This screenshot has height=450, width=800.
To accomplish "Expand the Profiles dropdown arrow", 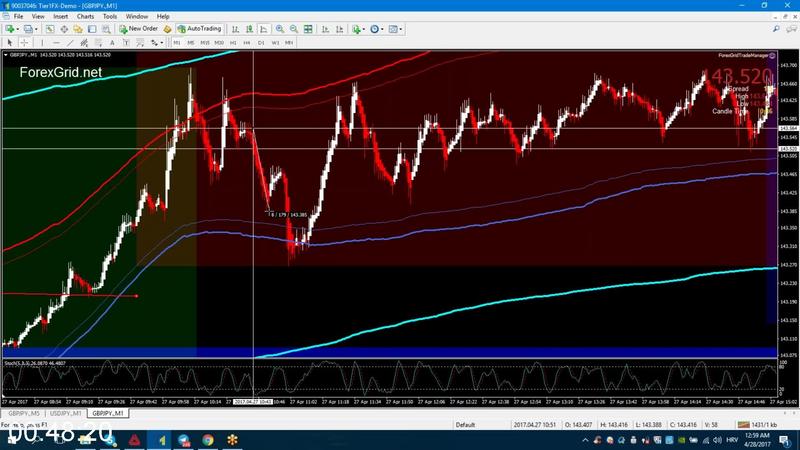I will [36, 29].
